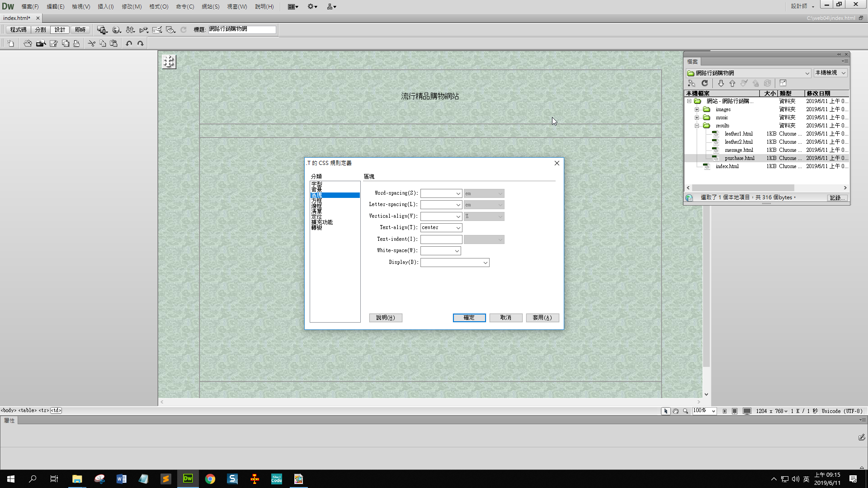Select the Hand tool in status bar
The width and height of the screenshot is (868, 488).
tap(675, 411)
